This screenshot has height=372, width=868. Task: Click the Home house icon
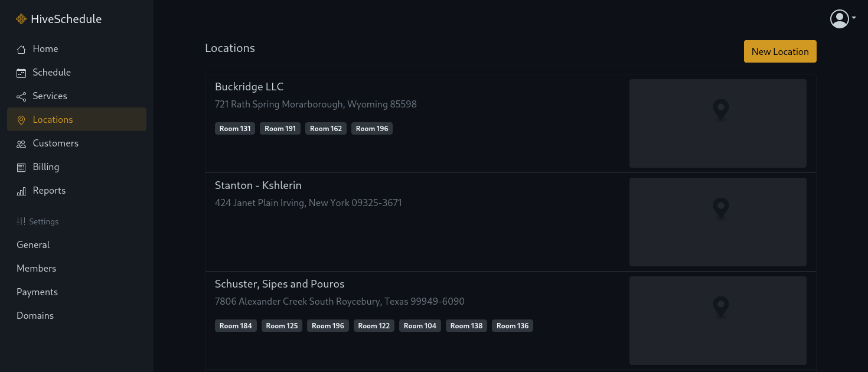pos(21,49)
